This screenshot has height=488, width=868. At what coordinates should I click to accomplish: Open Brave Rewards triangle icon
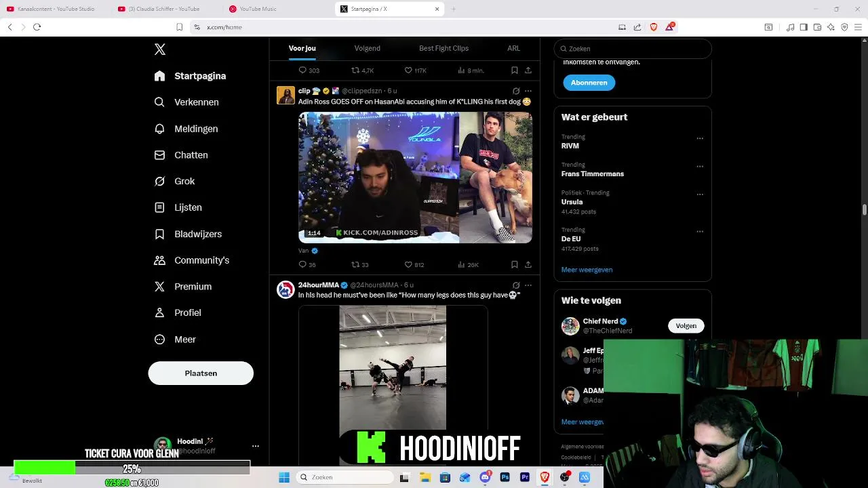coord(671,26)
